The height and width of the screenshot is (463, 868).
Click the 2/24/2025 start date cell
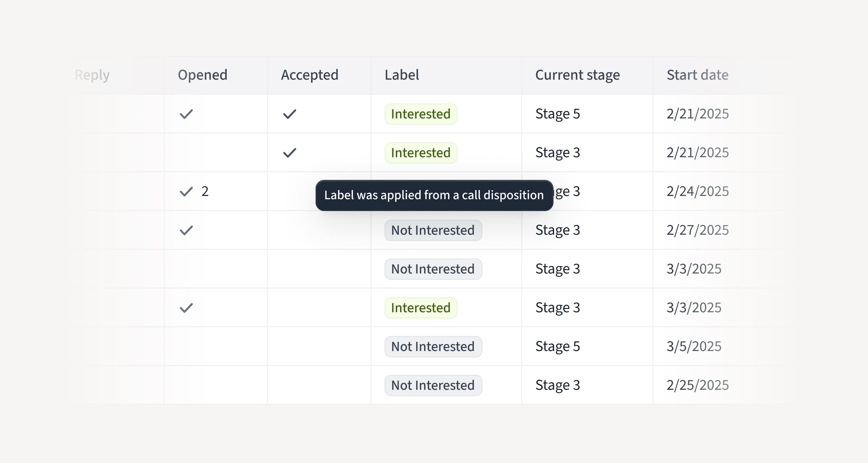tap(697, 192)
